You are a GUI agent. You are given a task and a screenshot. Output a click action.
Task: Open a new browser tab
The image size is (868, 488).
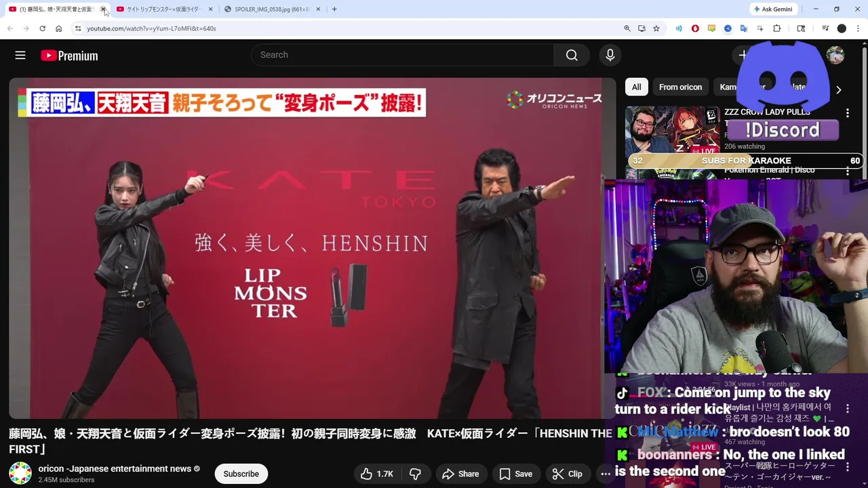[334, 9]
